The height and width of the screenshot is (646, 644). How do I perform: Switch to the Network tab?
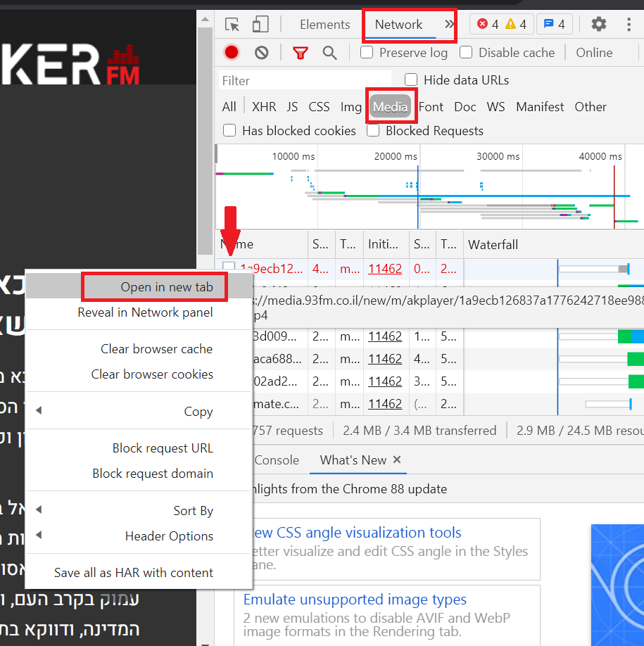[398, 25]
